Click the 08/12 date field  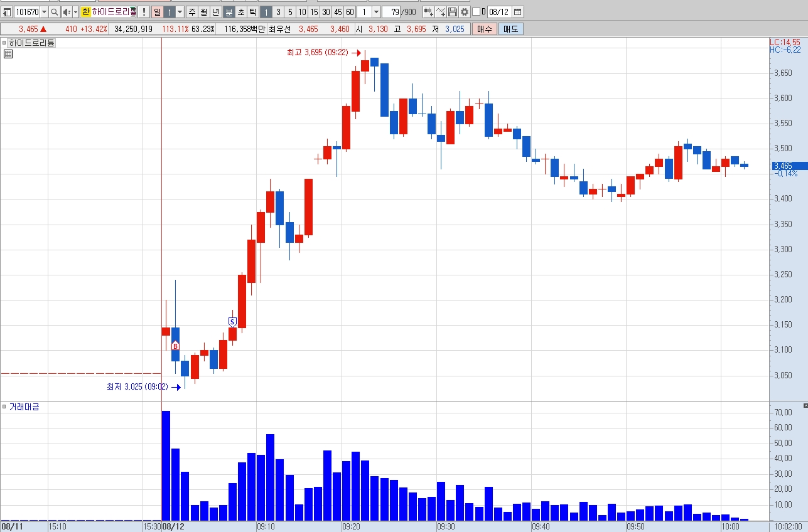[x=499, y=12]
